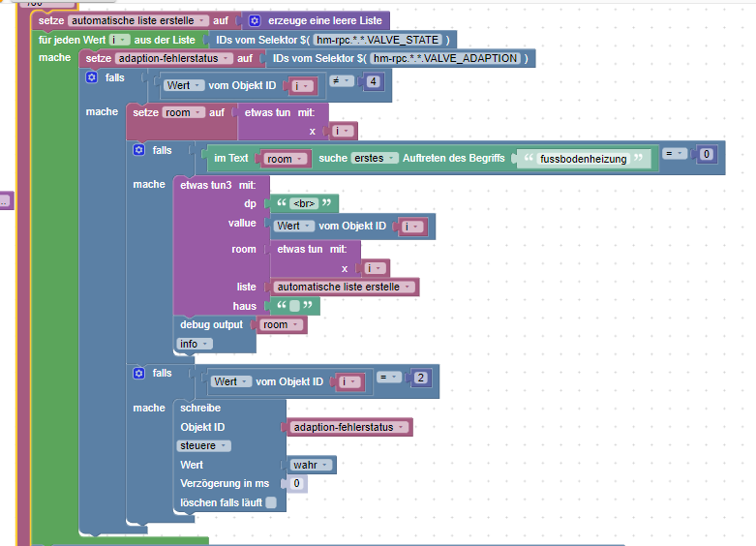Toggle 'löschen falls läuft' checkbox

271,502
